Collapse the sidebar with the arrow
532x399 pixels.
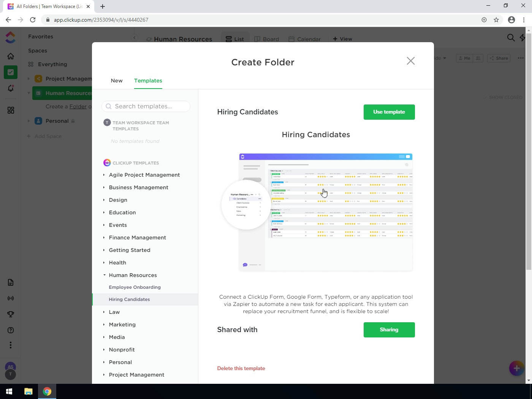tap(134, 38)
